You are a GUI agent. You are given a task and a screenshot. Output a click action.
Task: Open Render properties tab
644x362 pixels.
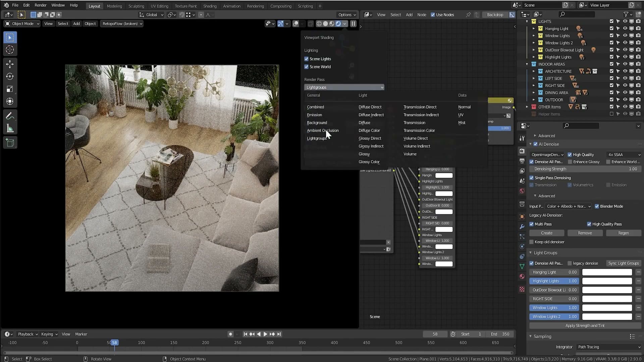(522, 151)
